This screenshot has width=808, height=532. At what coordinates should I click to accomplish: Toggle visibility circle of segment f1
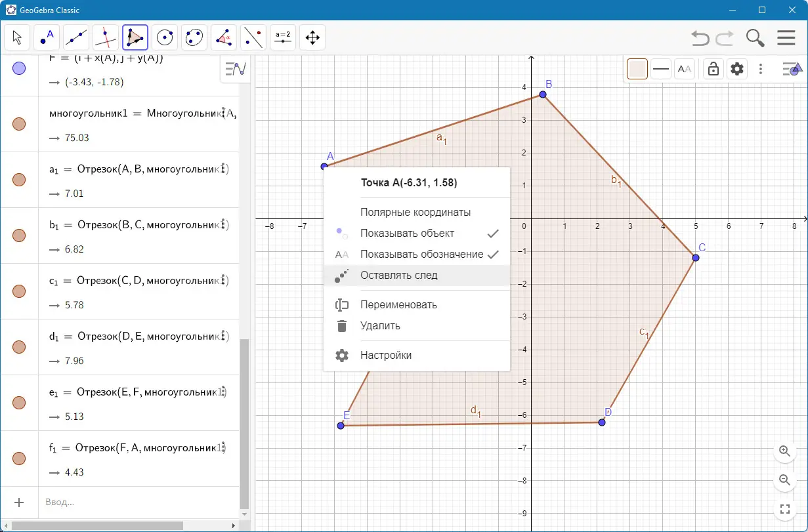pos(19,459)
